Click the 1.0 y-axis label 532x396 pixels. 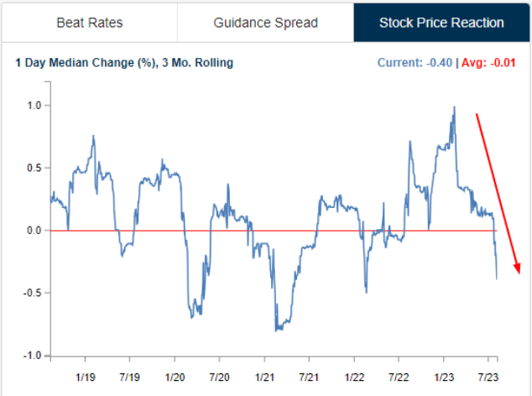point(34,106)
